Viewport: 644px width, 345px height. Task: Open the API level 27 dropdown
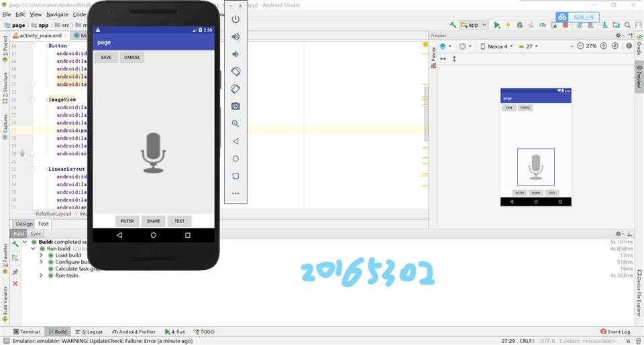528,46
